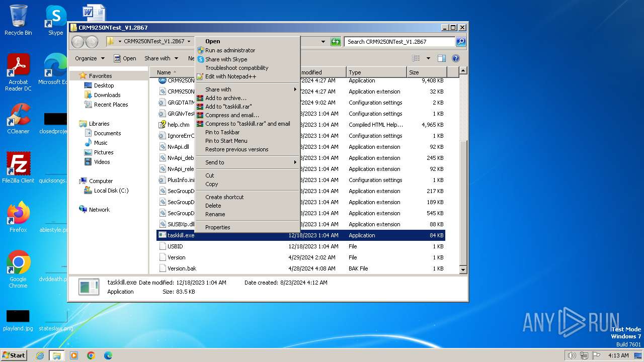Open the Recycle Bin desktop icon
644x362 pixels.
(x=18, y=20)
